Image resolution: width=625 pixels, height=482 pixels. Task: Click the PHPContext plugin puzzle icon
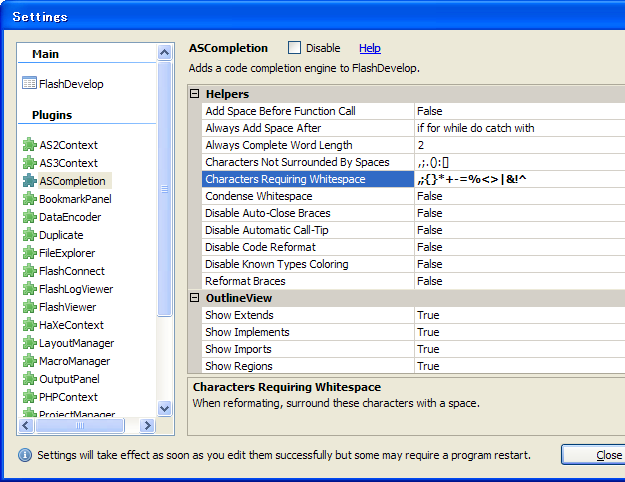[29, 397]
